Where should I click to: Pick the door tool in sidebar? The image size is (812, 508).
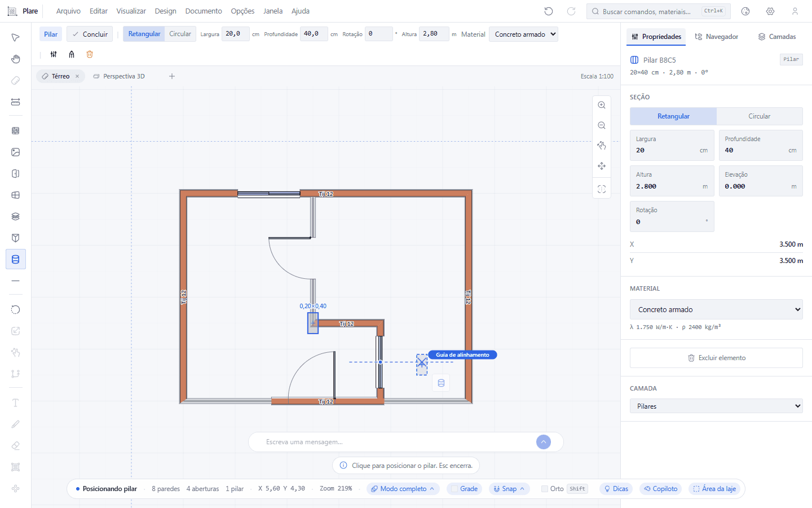15,173
